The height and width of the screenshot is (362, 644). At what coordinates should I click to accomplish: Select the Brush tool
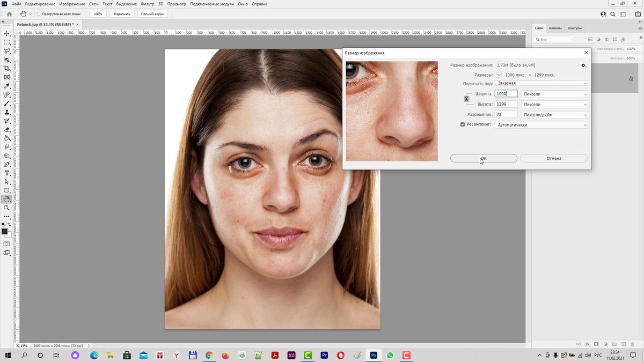pyautogui.click(x=7, y=103)
